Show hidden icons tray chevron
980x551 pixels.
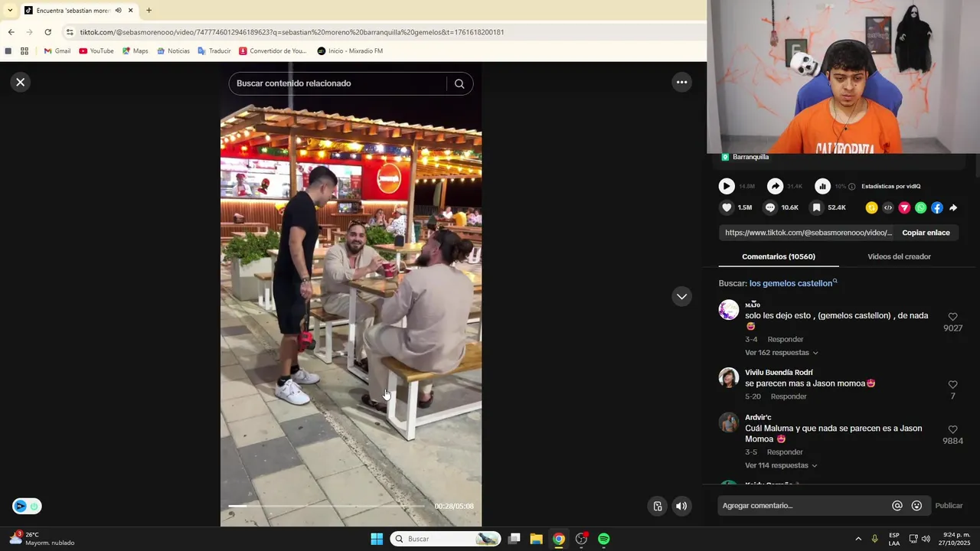(858, 539)
